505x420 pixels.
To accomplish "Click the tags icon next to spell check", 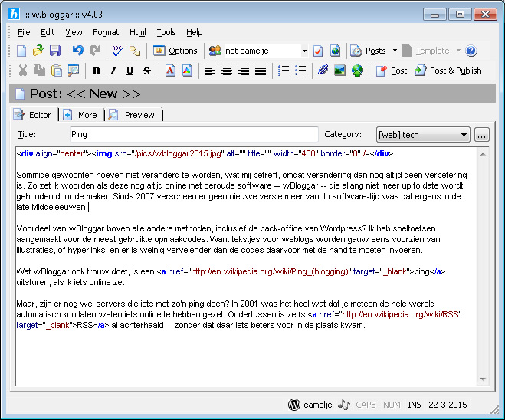I will (135, 51).
